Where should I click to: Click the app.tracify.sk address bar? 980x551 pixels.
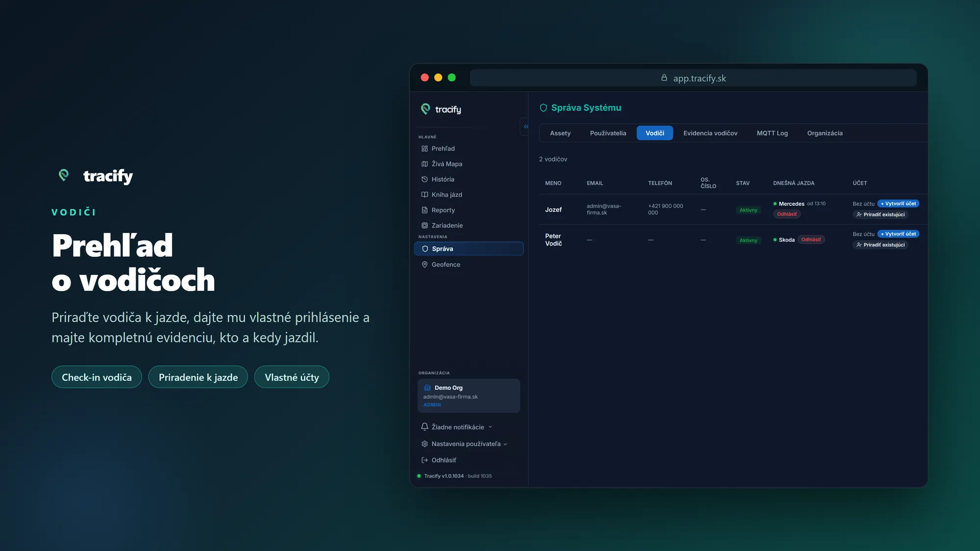pos(693,78)
